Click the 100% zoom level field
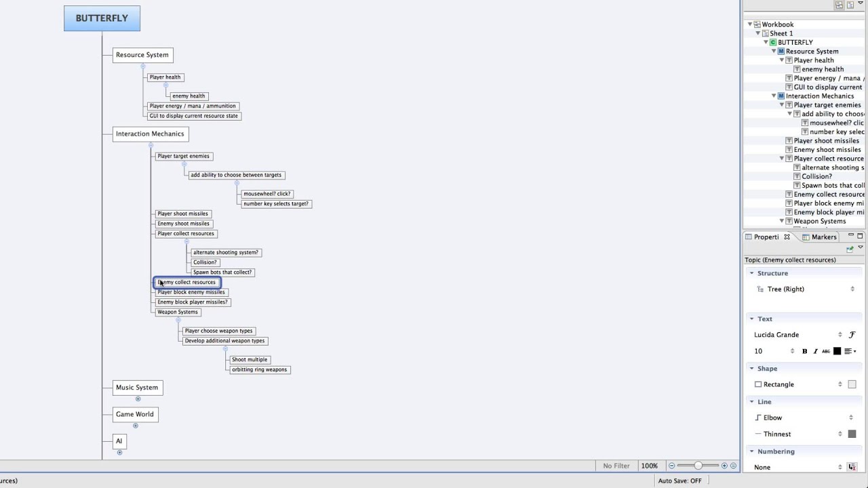 click(x=650, y=466)
